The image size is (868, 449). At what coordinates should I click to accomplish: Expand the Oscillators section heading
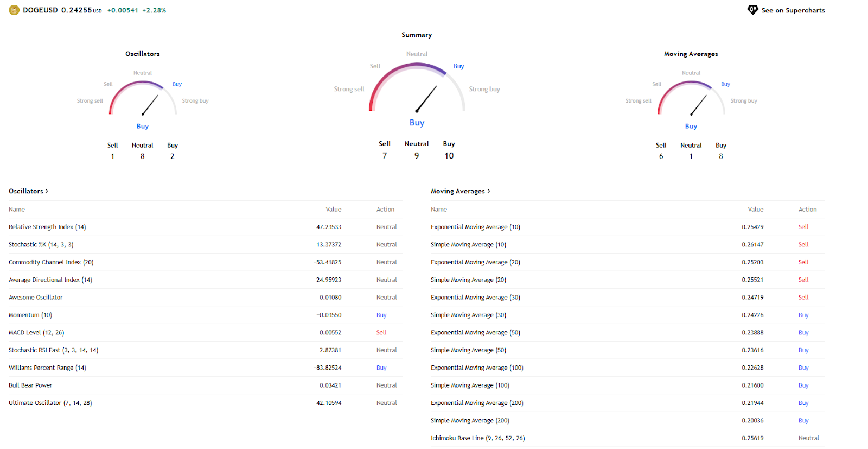pos(28,191)
